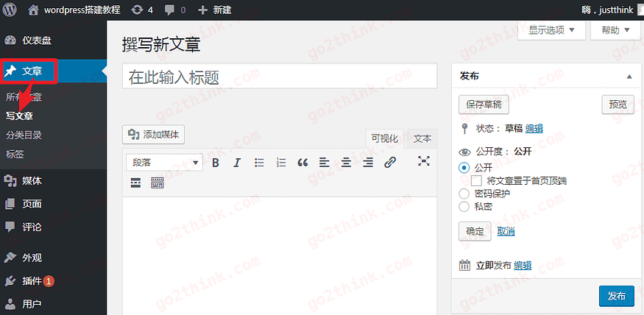
Task: Confirm visibility with 确定 button
Action: pyautogui.click(x=475, y=232)
